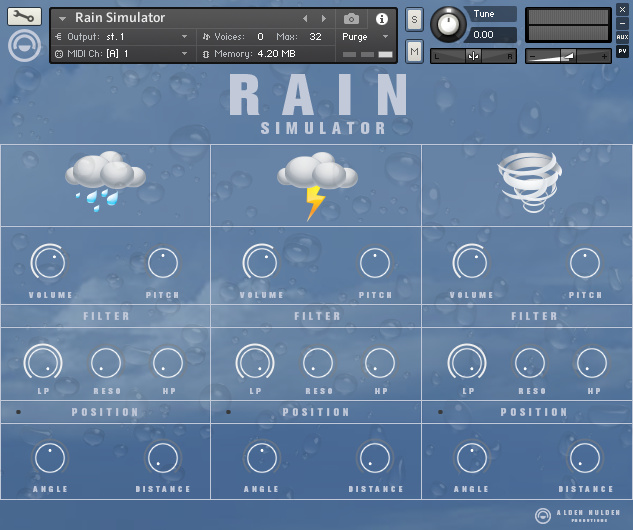Click the thunder section LP filter knob
633x530 pixels.
(x=255, y=362)
